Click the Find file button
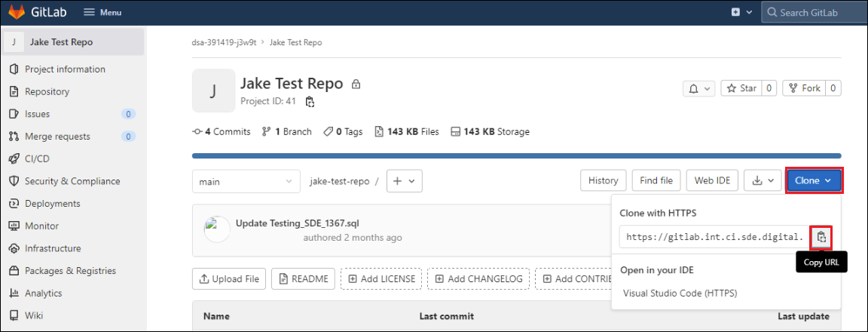This screenshot has height=332, width=868. [656, 180]
